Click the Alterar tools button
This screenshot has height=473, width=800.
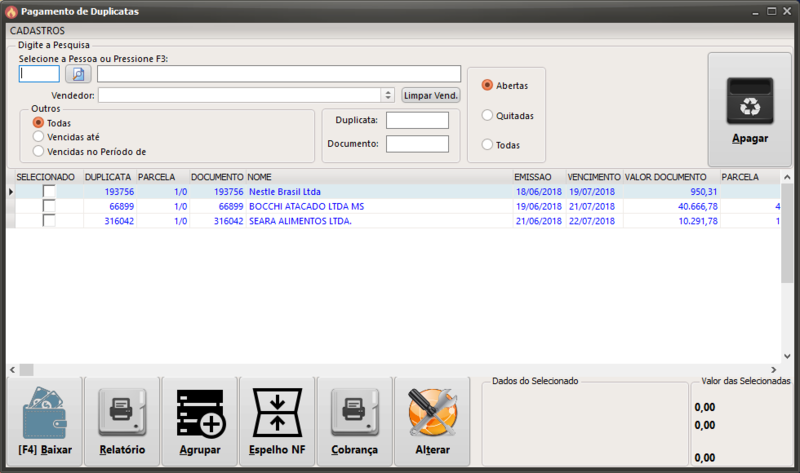(x=432, y=421)
